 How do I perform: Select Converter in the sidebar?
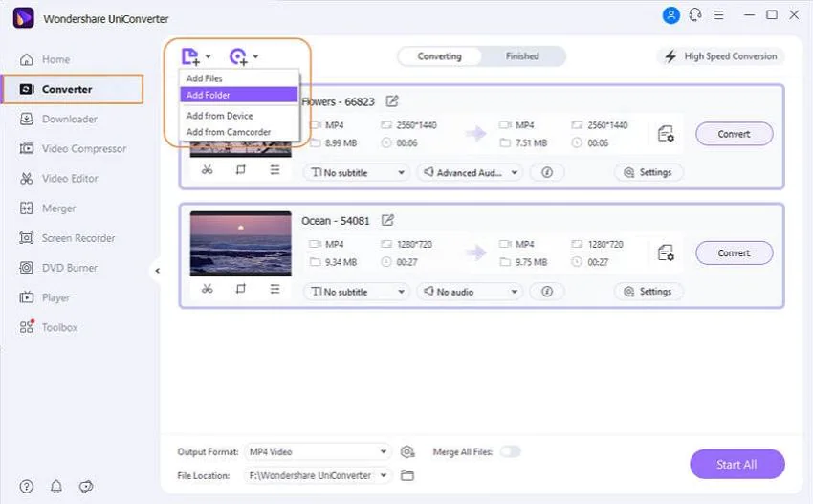[73, 89]
